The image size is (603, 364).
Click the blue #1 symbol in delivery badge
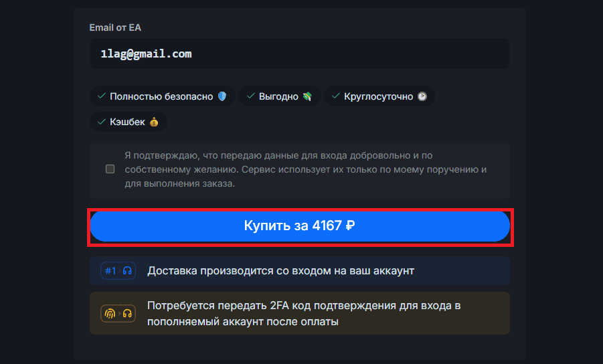[x=110, y=271]
